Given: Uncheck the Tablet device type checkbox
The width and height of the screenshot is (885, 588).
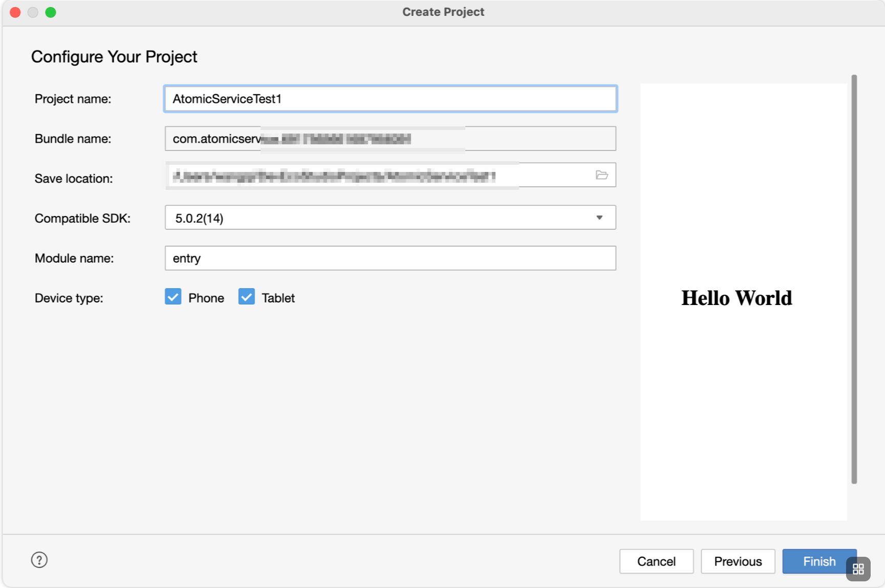Looking at the screenshot, I should (247, 297).
